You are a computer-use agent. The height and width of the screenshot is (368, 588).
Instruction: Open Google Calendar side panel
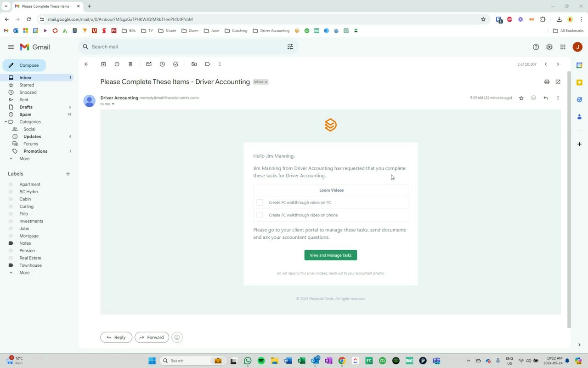[579, 65]
